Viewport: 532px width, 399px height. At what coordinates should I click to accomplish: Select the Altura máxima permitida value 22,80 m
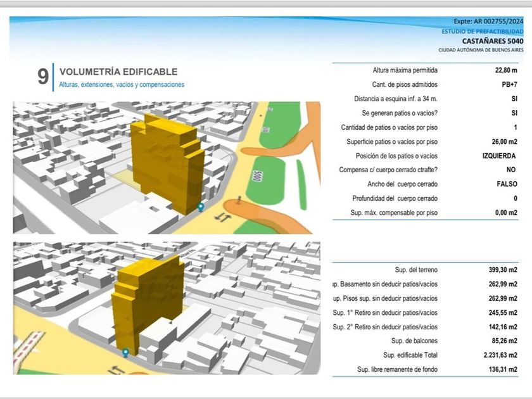[505, 70]
